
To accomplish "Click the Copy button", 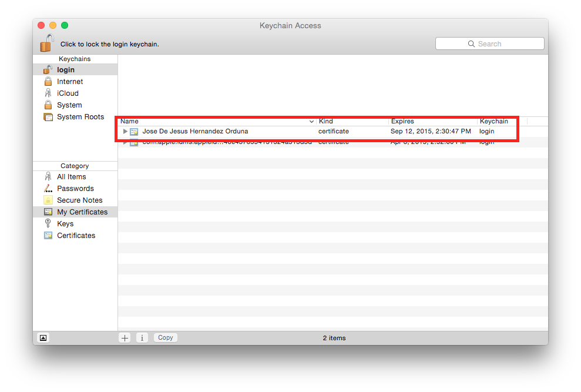I will pyautogui.click(x=166, y=337).
